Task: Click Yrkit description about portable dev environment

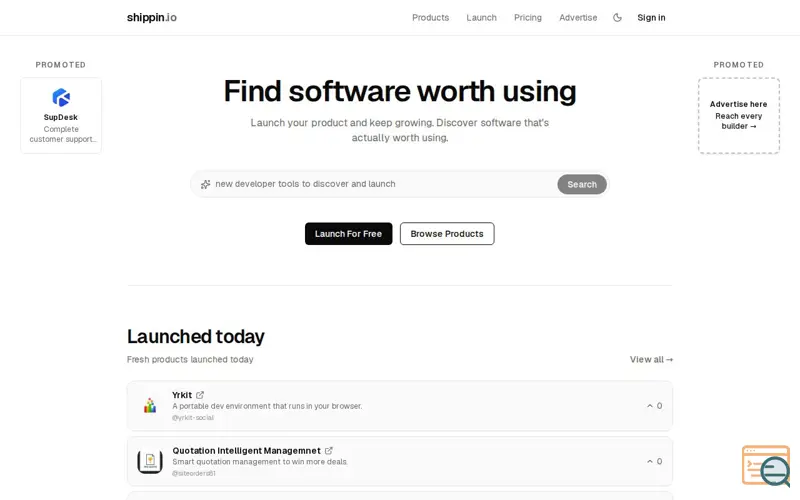Action: click(267, 406)
